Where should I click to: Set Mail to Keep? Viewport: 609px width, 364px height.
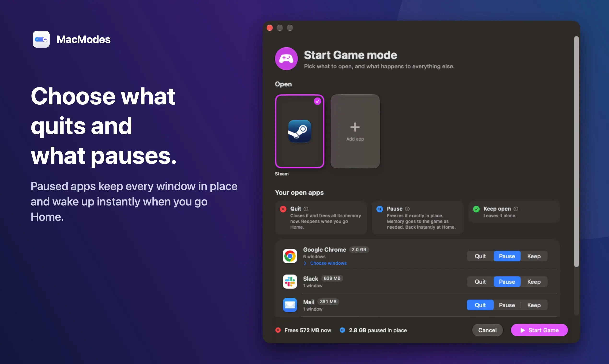[534, 305]
